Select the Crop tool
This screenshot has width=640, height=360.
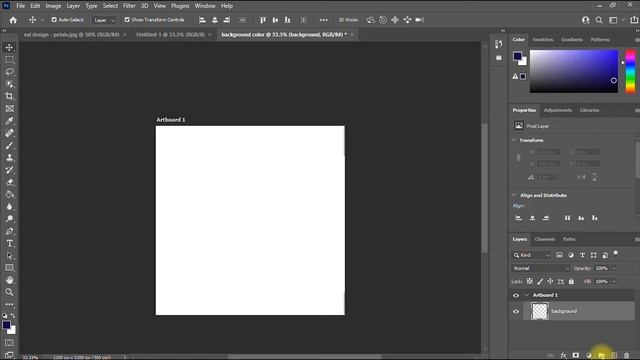9,96
